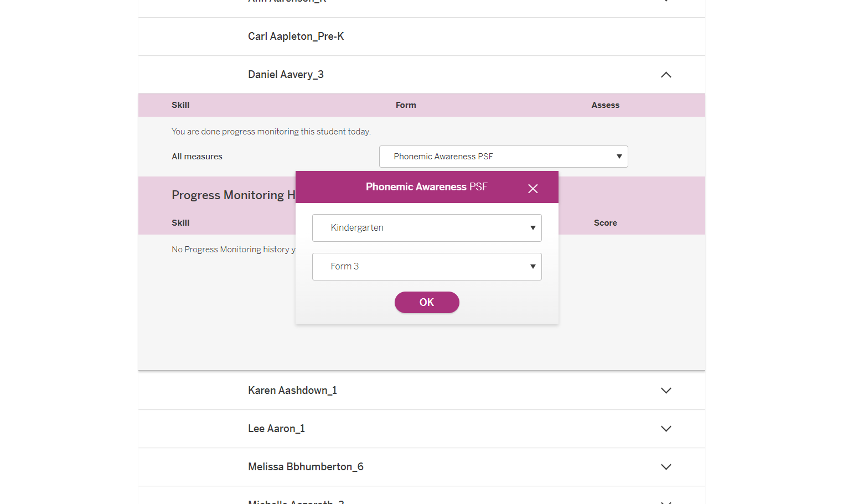Click the Score column header
853x504 pixels.
point(605,223)
